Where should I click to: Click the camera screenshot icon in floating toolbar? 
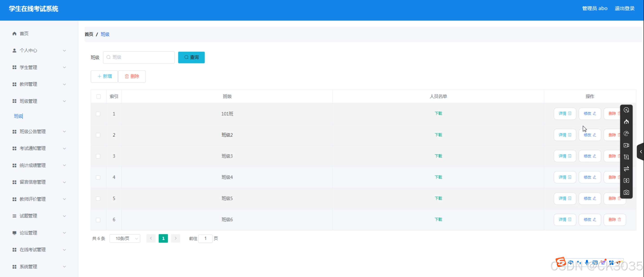pyautogui.click(x=626, y=192)
